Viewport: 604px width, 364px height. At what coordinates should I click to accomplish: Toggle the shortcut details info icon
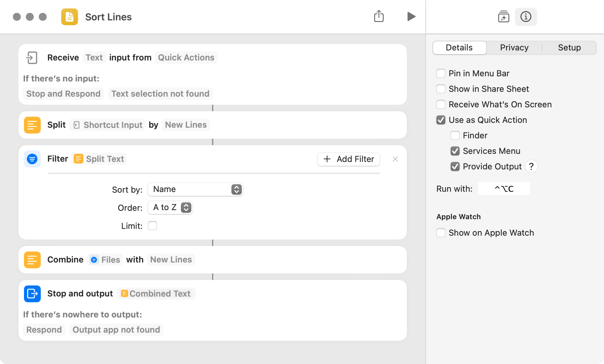526,16
